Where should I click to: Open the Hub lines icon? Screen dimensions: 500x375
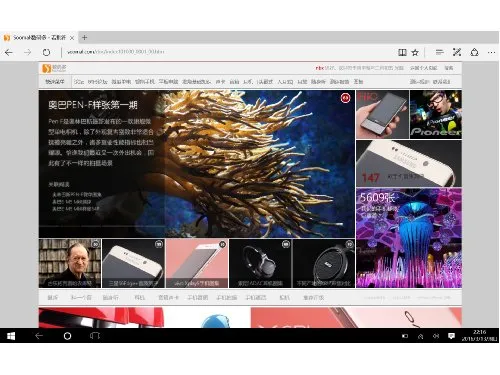(x=440, y=52)
